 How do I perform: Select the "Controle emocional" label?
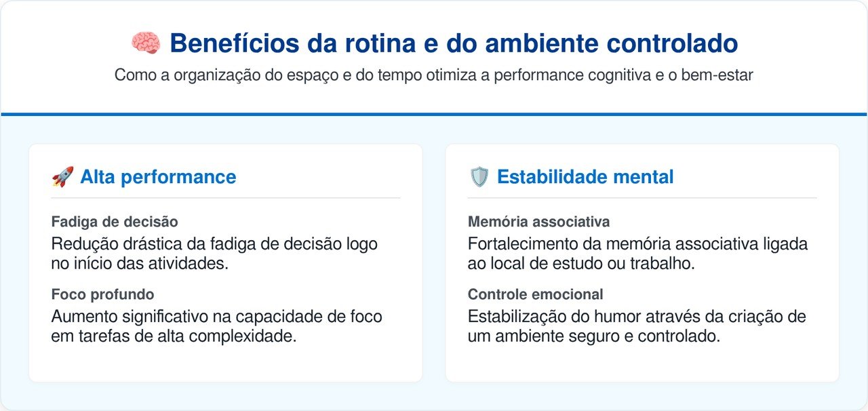[x=535, y=294]
